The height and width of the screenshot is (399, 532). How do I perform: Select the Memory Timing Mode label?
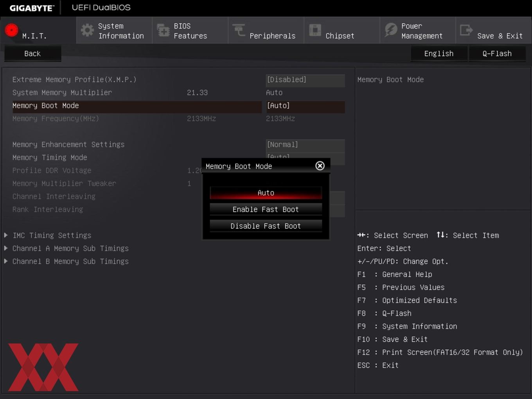pos(50,158)
